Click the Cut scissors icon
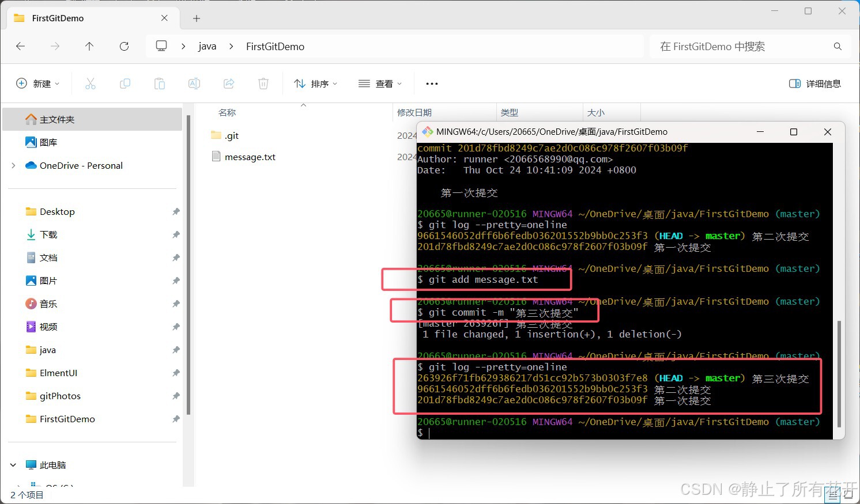Viewport: 860px width, 504px height. pyautogui.click(x=90, y=84)
